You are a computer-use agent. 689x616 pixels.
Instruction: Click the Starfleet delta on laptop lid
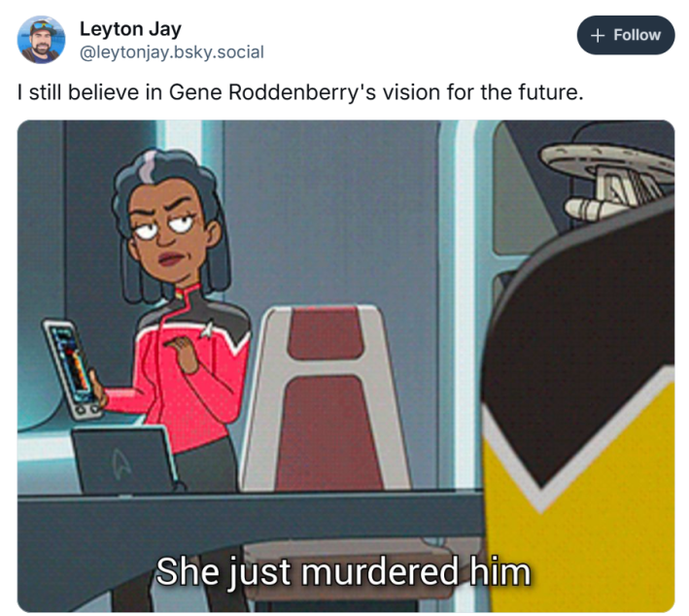tap(121, 465)
